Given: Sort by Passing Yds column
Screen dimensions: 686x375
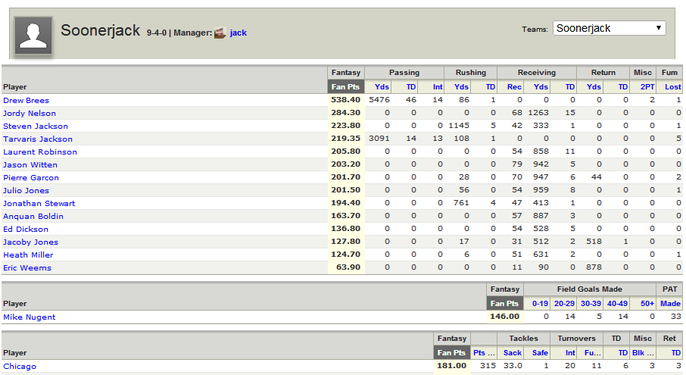Looking at the screenshot, I should tap(382, 87).
